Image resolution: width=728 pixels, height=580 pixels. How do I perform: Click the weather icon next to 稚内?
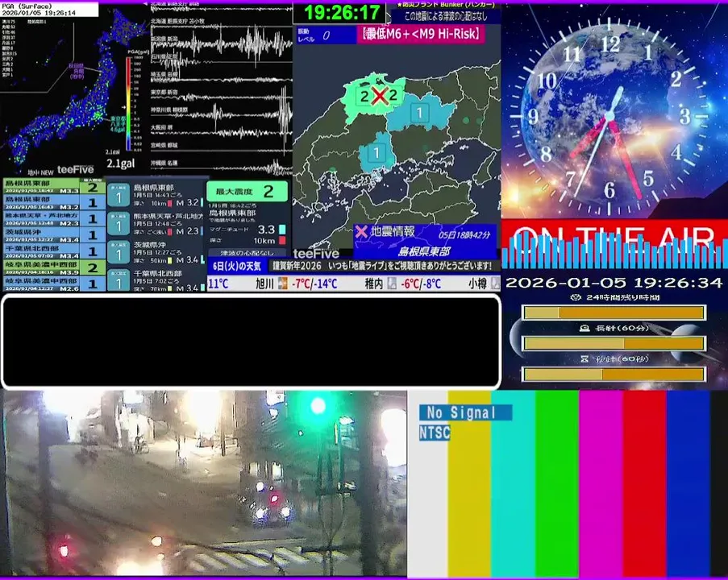tap(392, 283)
